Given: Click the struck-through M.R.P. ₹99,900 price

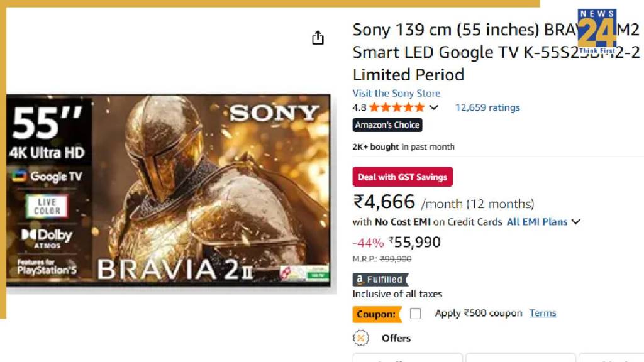Looking at the screenshot, I should 396,259.
